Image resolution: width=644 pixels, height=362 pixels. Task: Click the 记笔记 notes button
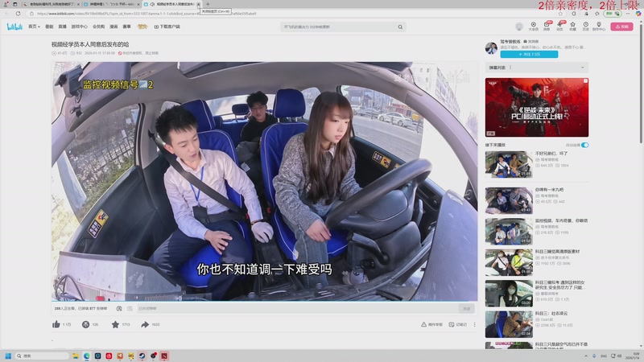point(457,324)
